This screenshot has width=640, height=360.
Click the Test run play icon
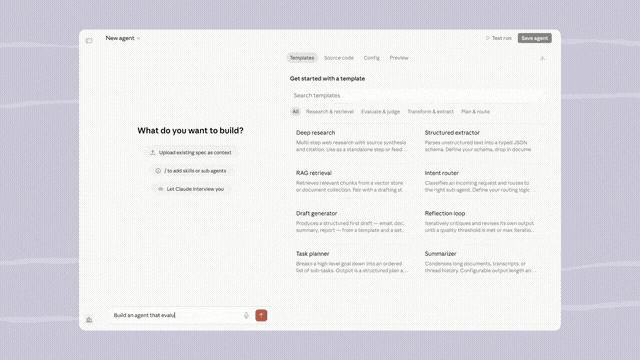(487, 38)
